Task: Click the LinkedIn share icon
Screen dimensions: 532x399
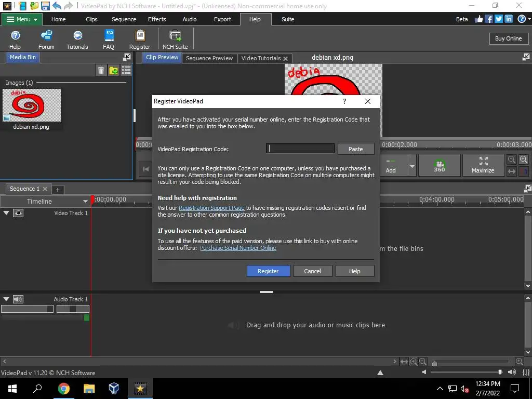Action: 509,19
